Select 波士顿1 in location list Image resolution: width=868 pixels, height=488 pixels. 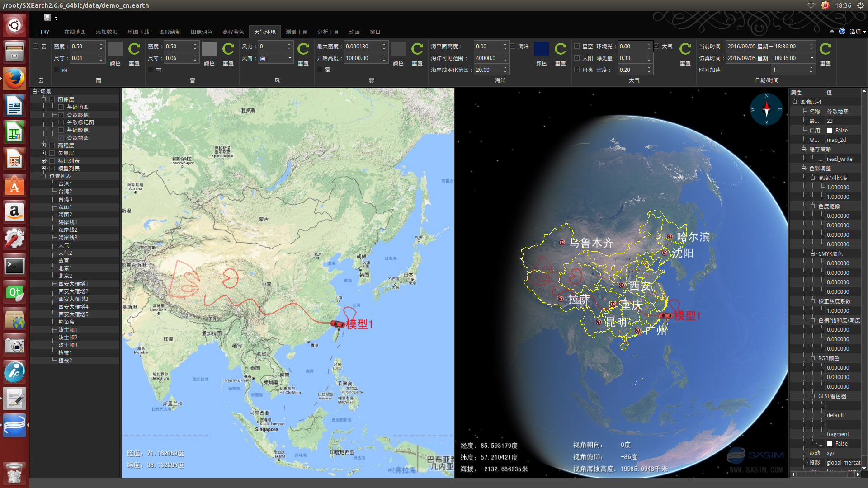[68, 330]
